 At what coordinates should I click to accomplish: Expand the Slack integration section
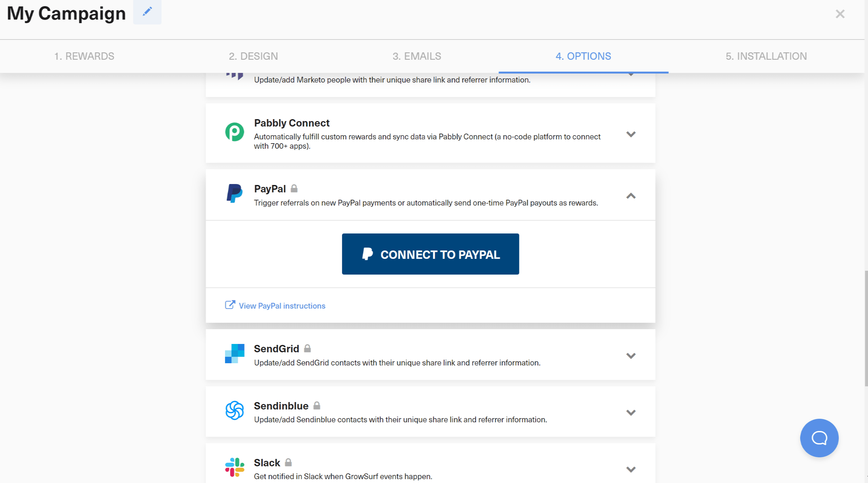point(631,469)
